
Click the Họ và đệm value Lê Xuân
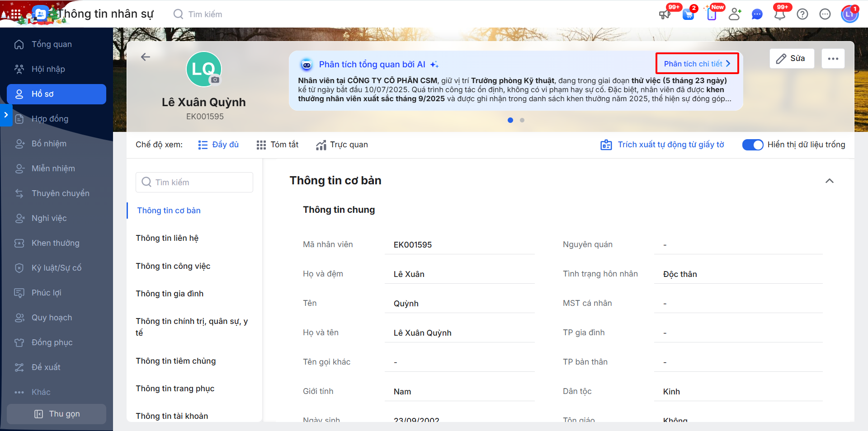coord(409,274)
